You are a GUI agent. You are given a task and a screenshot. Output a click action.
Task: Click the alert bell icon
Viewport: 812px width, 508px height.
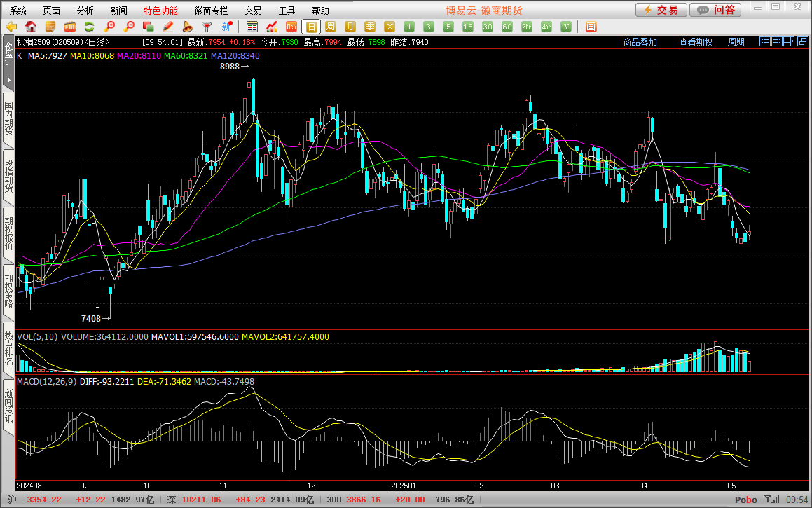point(187,27)
